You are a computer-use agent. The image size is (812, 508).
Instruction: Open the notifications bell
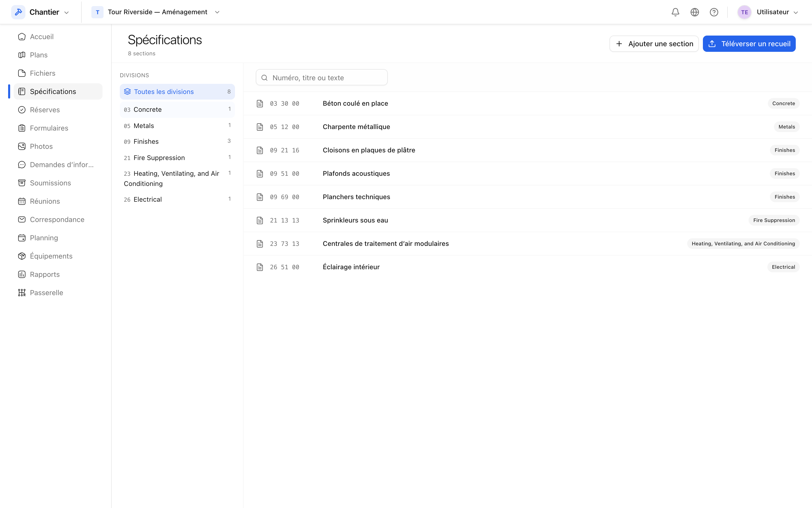tap(675, 12)
